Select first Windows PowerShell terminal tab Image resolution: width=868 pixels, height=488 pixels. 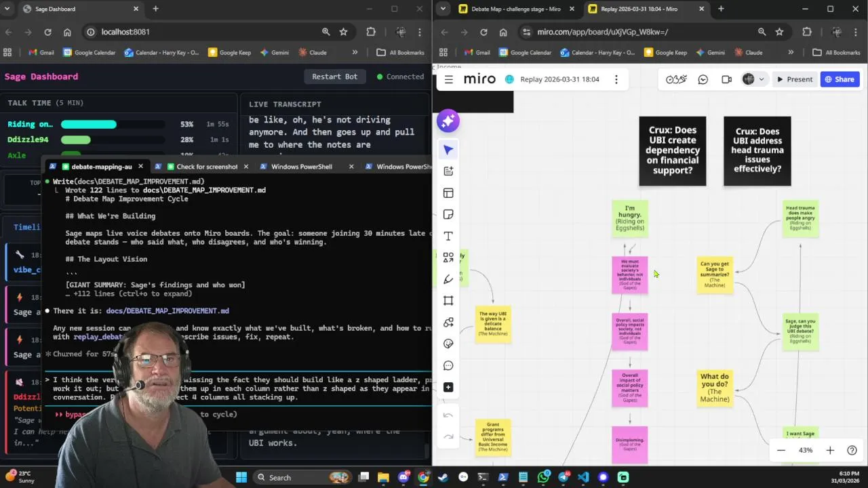point(302,166)
